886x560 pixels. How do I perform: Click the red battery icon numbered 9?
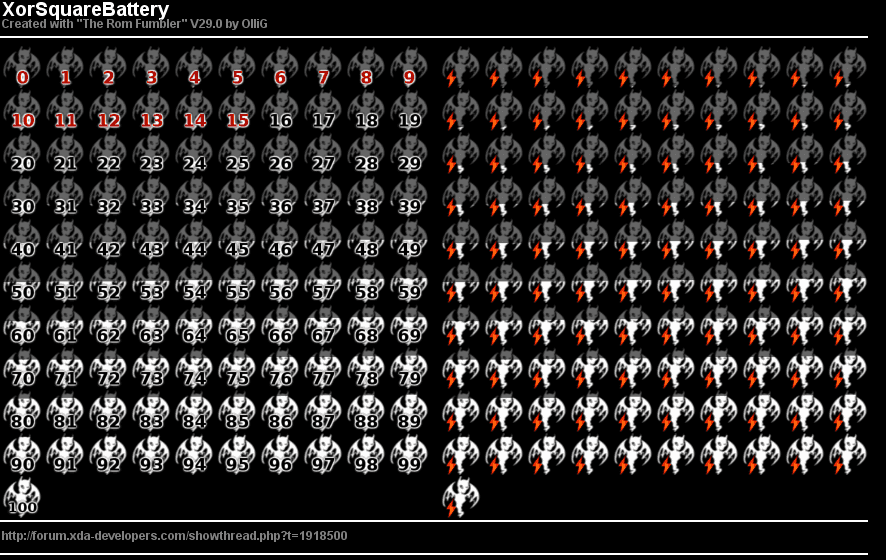(409, 68)
